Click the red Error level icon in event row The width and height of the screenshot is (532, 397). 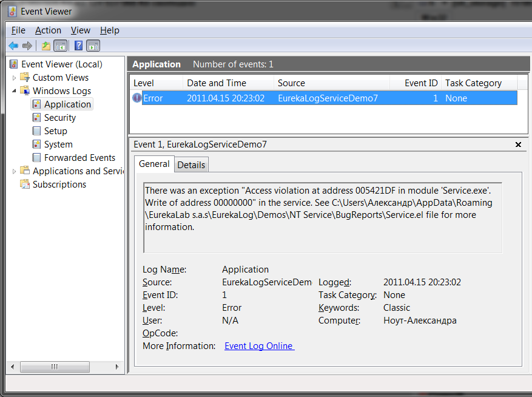[136, 98]
